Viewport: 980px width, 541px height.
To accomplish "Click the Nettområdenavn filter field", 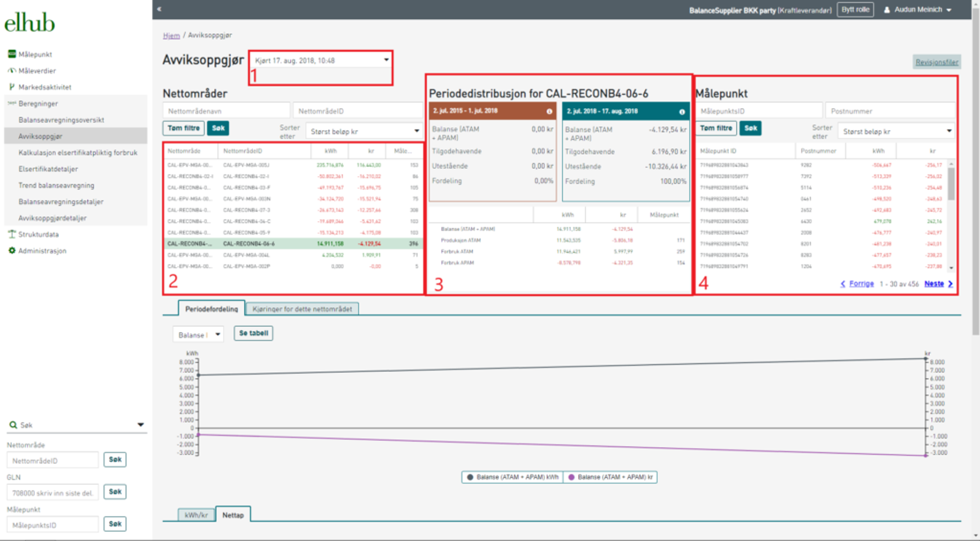I will [226, 111].
